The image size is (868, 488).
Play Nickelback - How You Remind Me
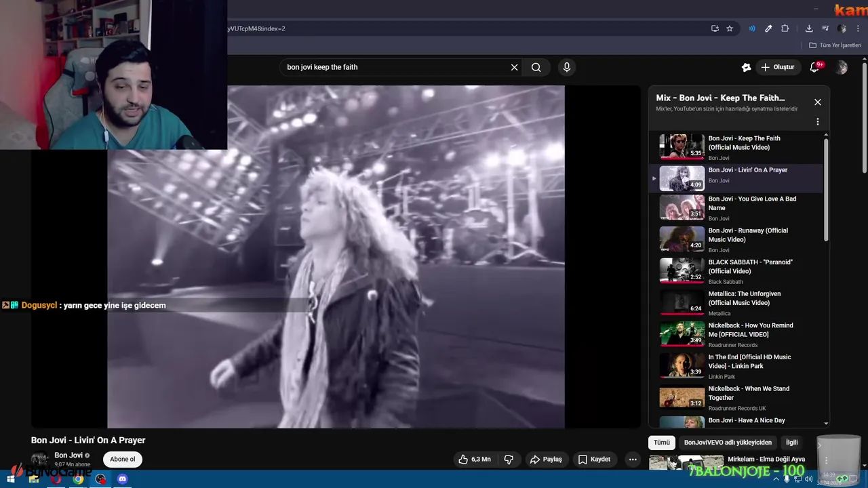(736, 334)
